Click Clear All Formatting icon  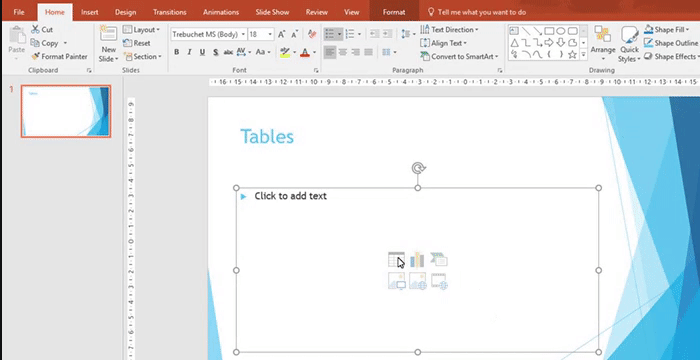coord(312,34)
